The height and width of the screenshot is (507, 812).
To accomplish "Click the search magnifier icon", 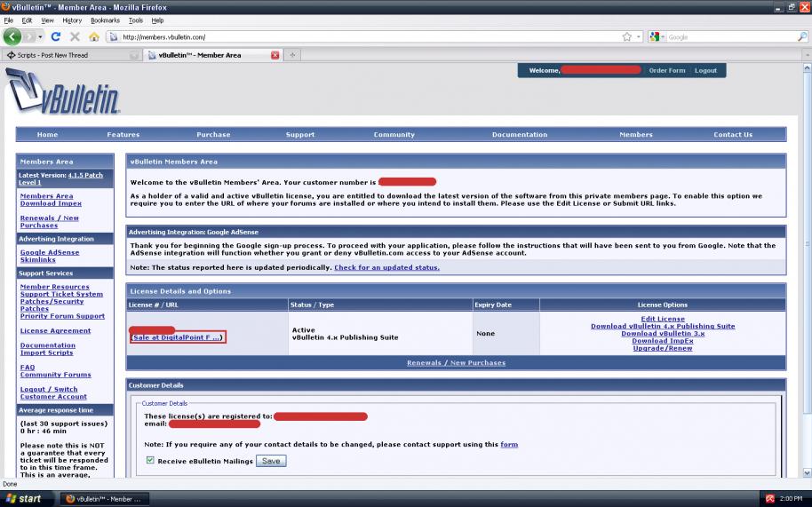I will [801, 36].
